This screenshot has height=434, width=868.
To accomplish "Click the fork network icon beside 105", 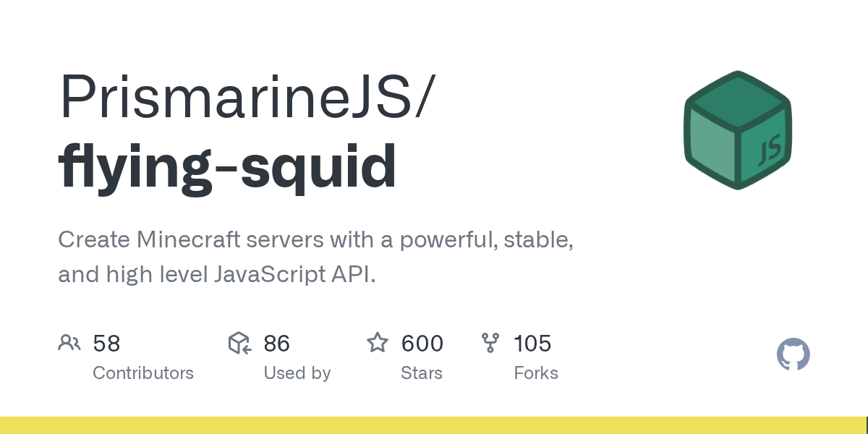I will point(490,343).
